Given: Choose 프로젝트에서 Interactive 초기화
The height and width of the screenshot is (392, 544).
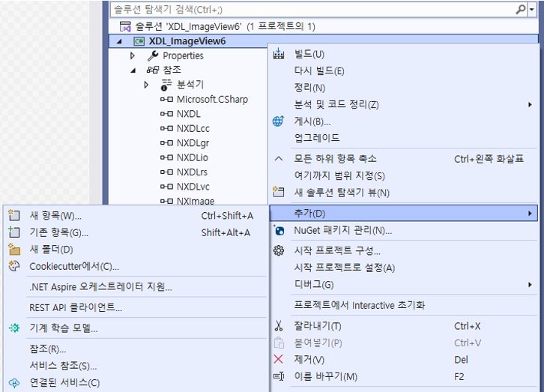Looking at the screenshot, I should pyautogui.click(x=360, y=305).
